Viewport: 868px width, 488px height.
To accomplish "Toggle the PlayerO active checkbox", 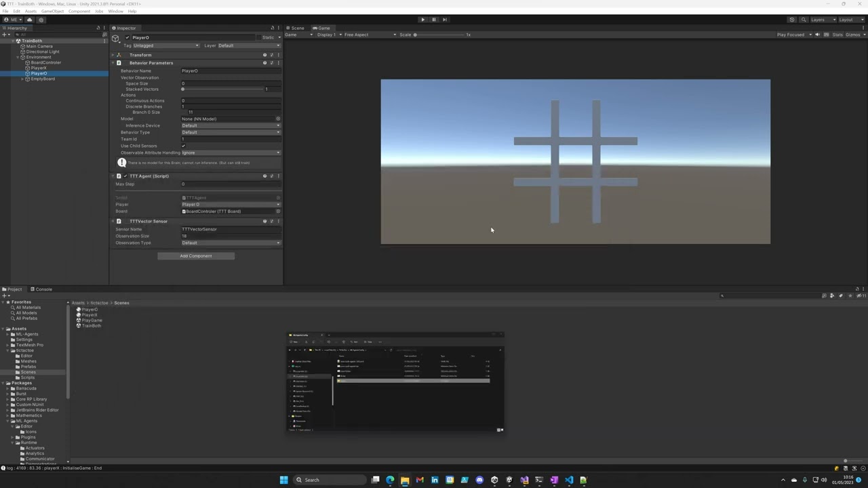I will pyautogui.click(x=127, y=37).
